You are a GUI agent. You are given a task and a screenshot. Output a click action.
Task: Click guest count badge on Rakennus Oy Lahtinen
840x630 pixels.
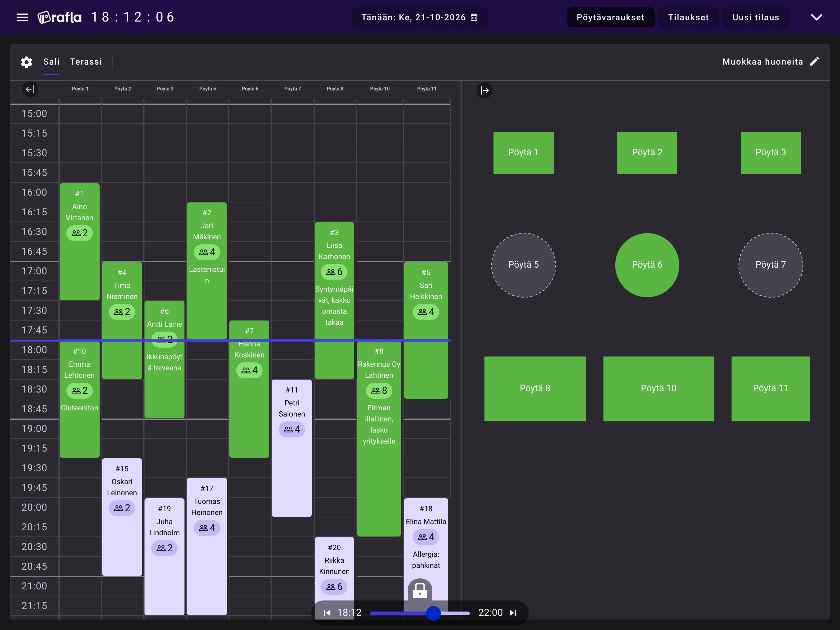click(379, 390)
